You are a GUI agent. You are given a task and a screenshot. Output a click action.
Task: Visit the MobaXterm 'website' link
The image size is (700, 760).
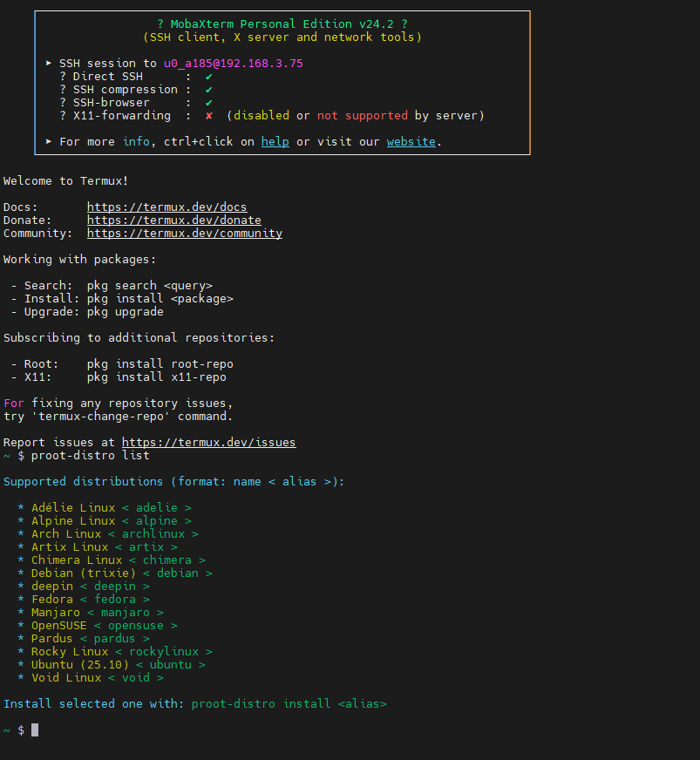pyautogui.click(x=411, y=141)
